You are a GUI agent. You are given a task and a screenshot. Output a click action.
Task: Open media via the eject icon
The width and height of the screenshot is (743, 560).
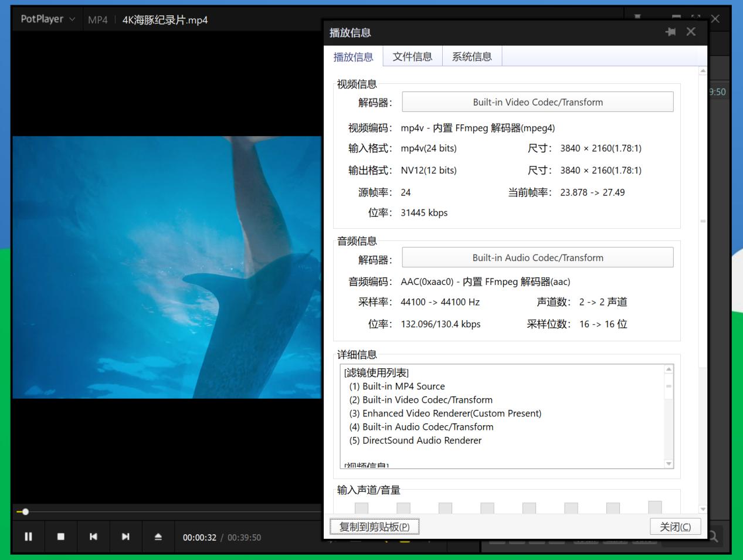click(x=158, y=536)
